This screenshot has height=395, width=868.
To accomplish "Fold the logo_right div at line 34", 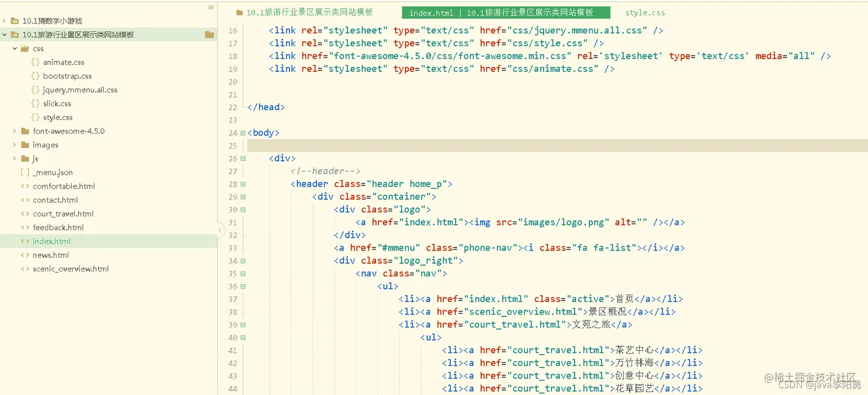I will [243, 261].
